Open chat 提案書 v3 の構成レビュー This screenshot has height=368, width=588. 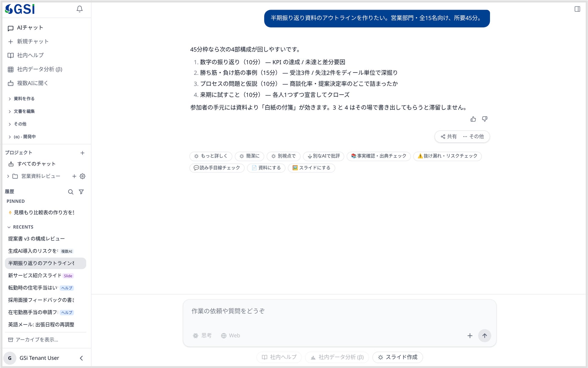coord(46,239)
